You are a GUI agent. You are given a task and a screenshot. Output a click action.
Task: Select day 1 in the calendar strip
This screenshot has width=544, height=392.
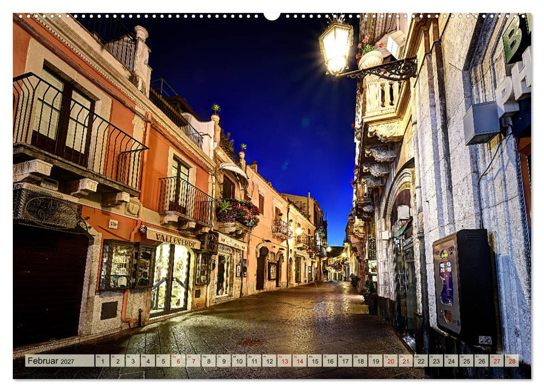(x=103, y=361)
